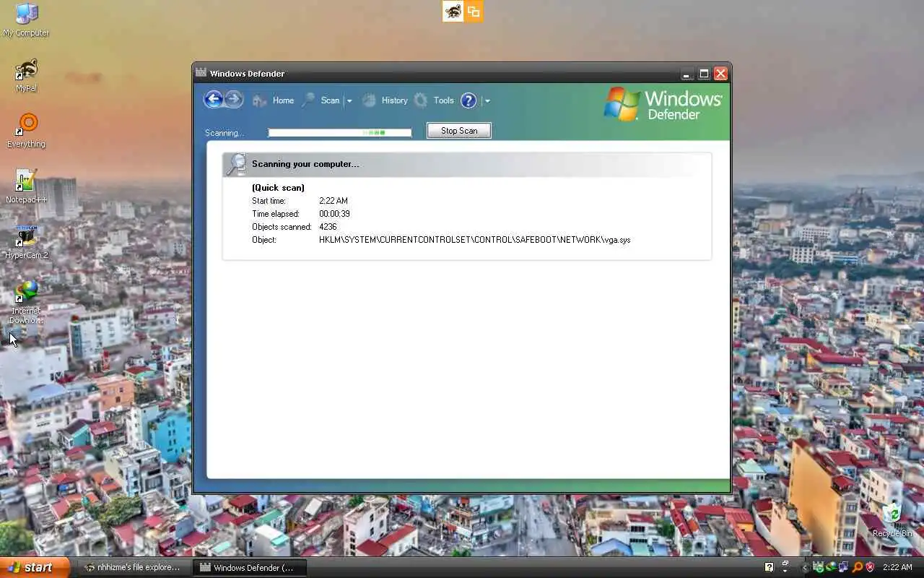Click the scanned object path ending in vga.sys
This screenshot has width=924, height=578.
click(474, 239)
